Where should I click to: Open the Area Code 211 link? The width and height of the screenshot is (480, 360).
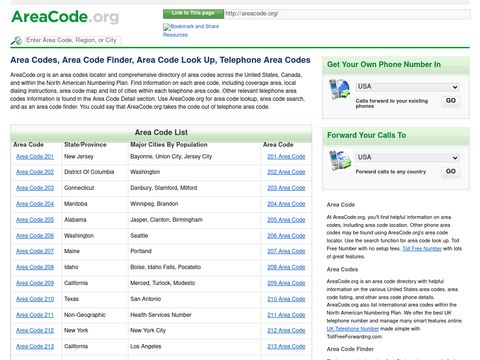(x=35, y=315)
